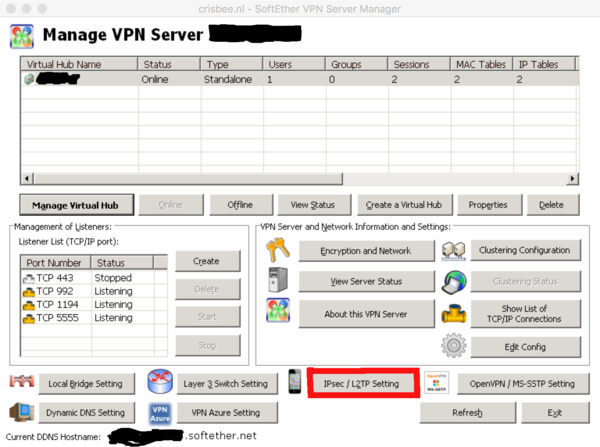Click the router icon beside Layer 3 Switch Setting
The width and height of the screenshot is (600, 447).
tap(160, 381)
